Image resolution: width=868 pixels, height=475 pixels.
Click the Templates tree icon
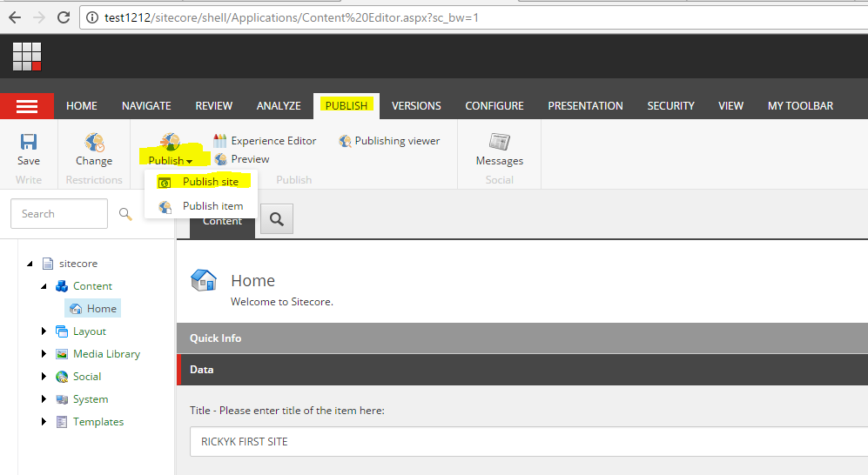62,422
